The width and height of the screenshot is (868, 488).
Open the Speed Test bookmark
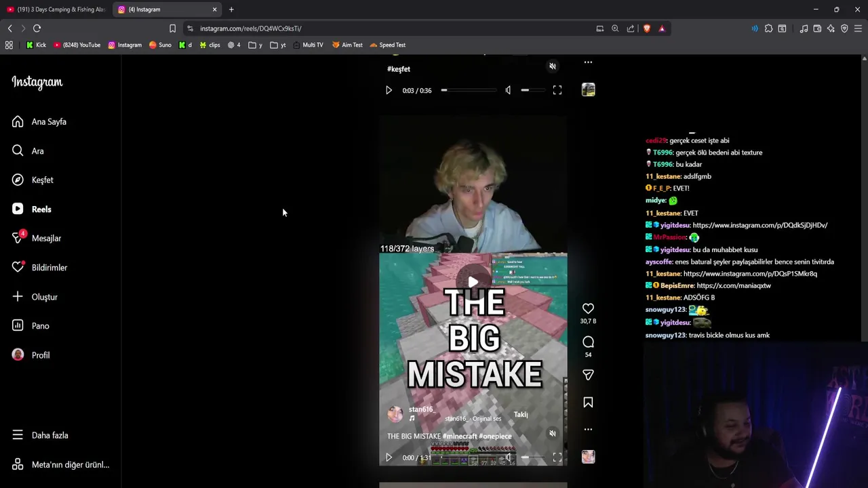coord(388,45)
